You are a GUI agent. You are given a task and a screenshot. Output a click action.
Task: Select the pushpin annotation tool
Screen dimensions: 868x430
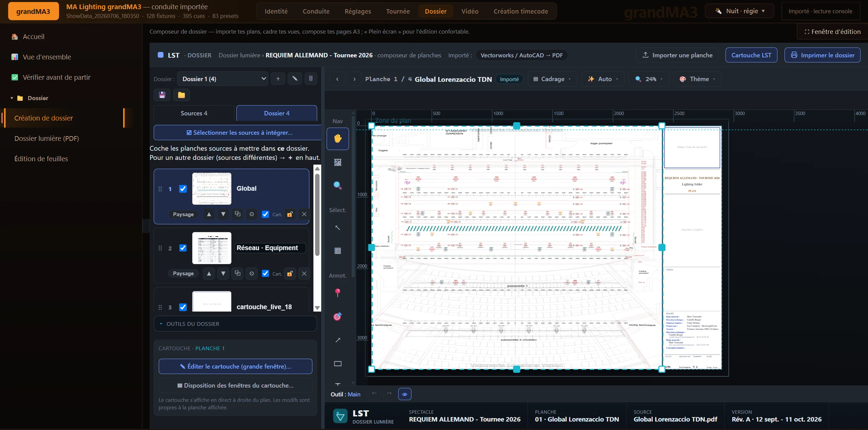point(337,293)
